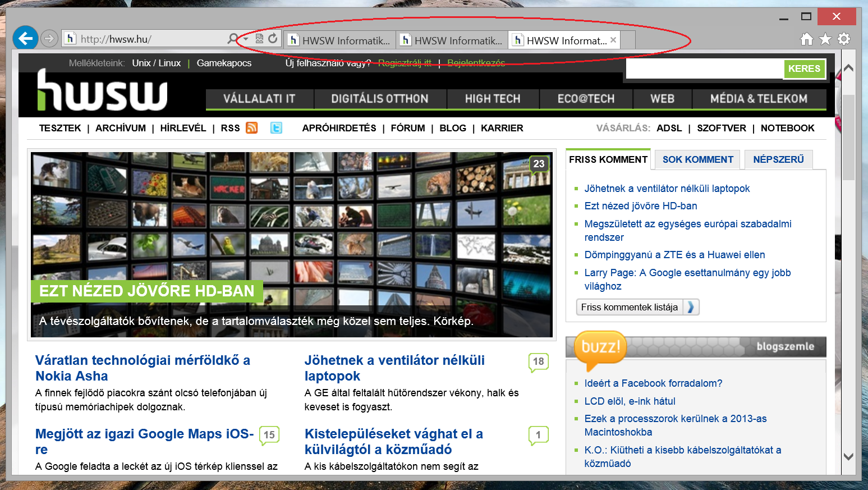Screen dimensions: 868x490
Task: Open the APRÓHIRDETÉS link
Action: pos(339,128)
